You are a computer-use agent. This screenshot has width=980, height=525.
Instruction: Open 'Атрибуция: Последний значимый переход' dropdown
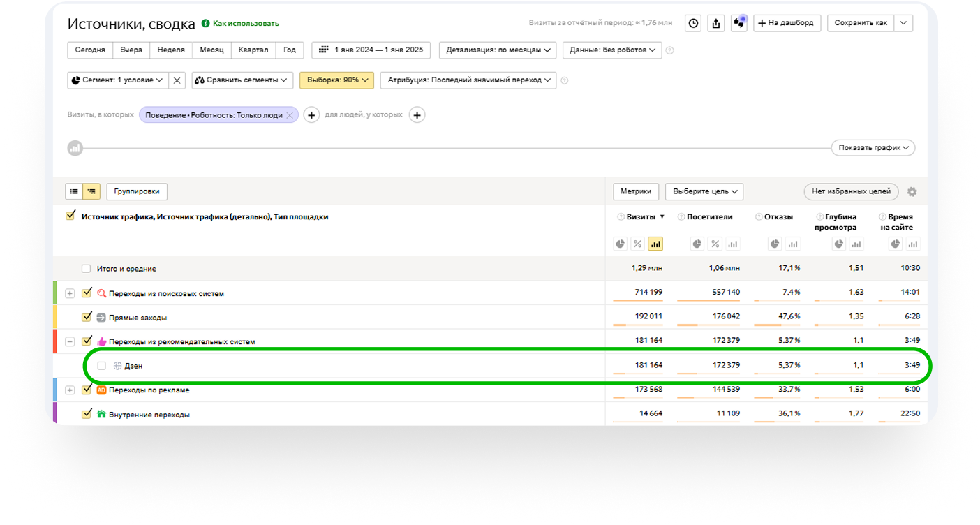tap(468, 80)
